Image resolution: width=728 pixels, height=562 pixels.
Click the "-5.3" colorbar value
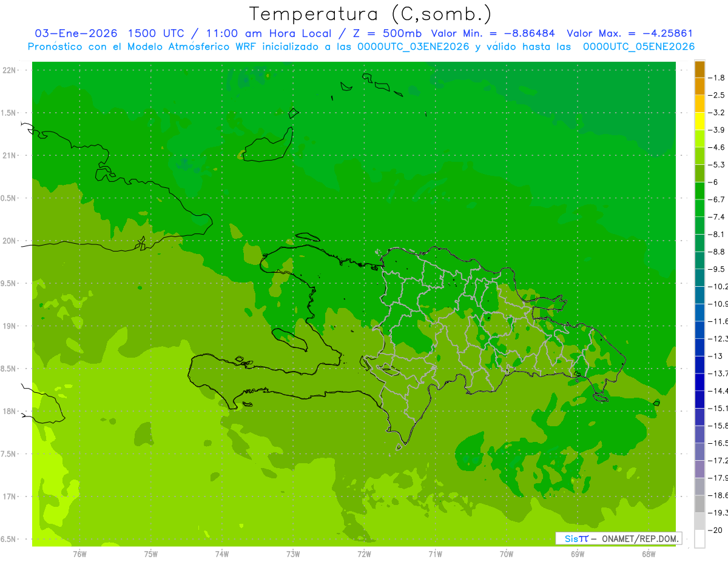point(716,165)
